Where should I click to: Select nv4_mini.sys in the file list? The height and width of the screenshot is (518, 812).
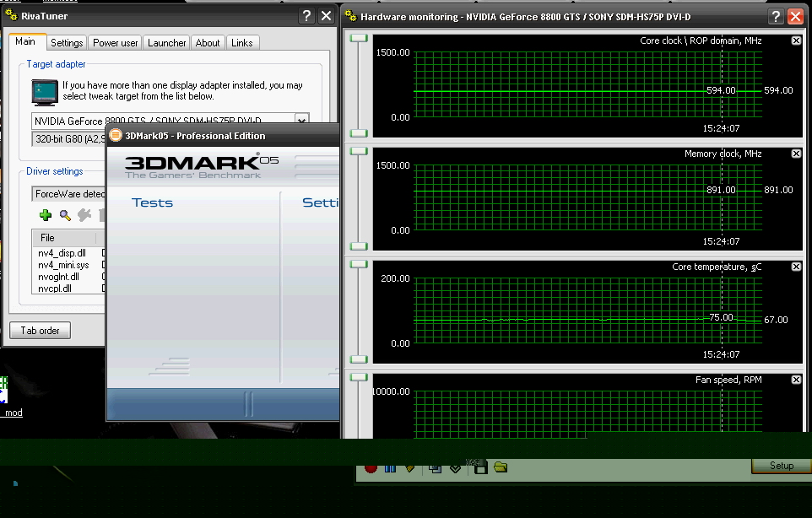click(63, 265)
